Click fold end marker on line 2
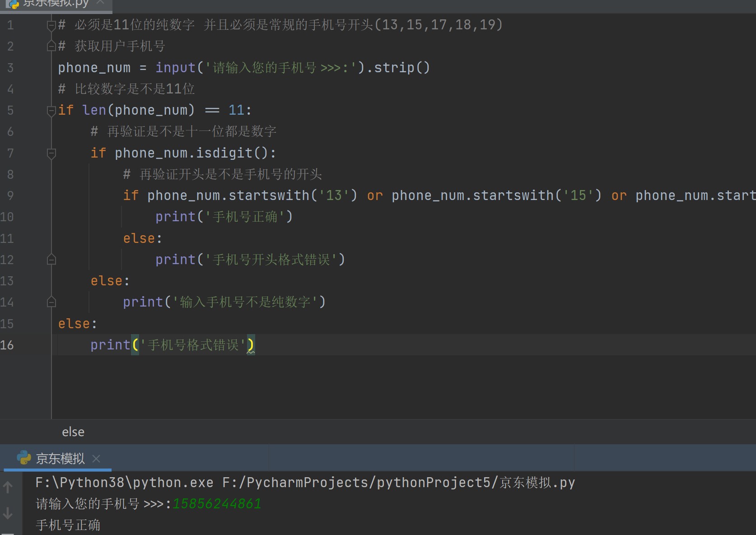The width and height of the screenshot is (756, 535). point(51,46)
